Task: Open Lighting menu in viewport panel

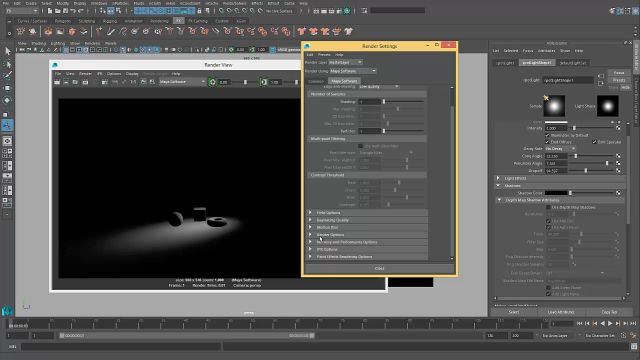Action: (x=58, y=43)
